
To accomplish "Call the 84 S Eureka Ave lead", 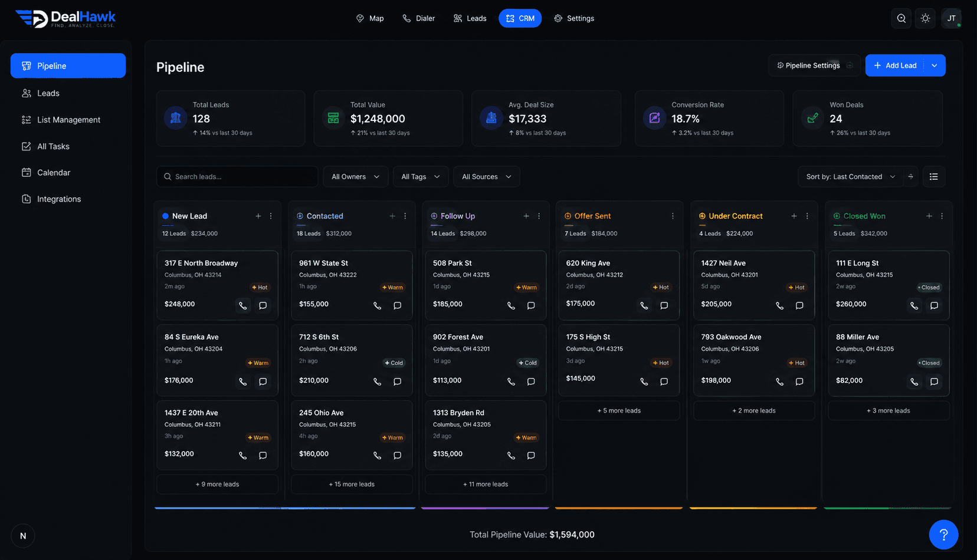I will [242, 381].
